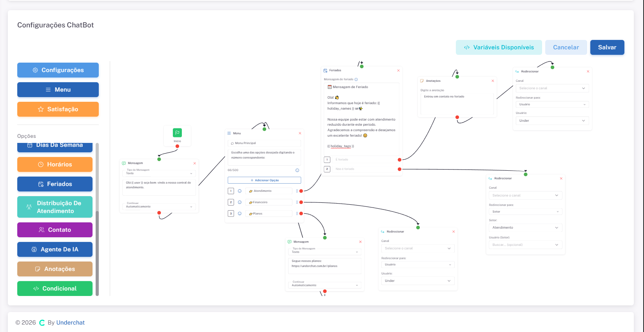Open Variáveis Disponíveis panel
The image size is (644, 332).
point(499,47)
